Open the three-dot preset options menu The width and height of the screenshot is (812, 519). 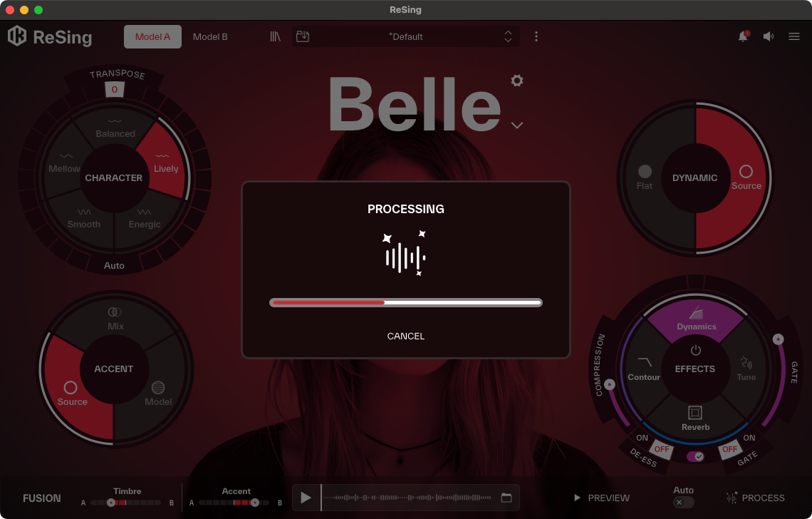(536, 36)
